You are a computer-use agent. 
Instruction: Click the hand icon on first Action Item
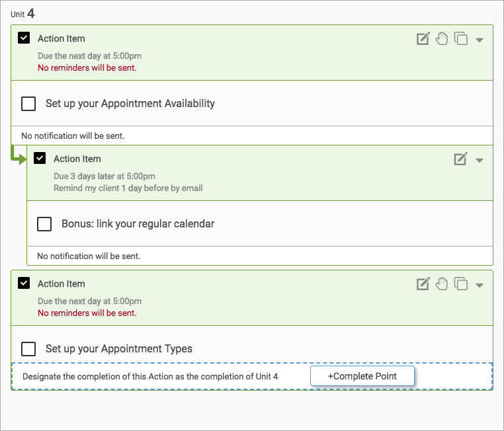[x=442, y=38]
